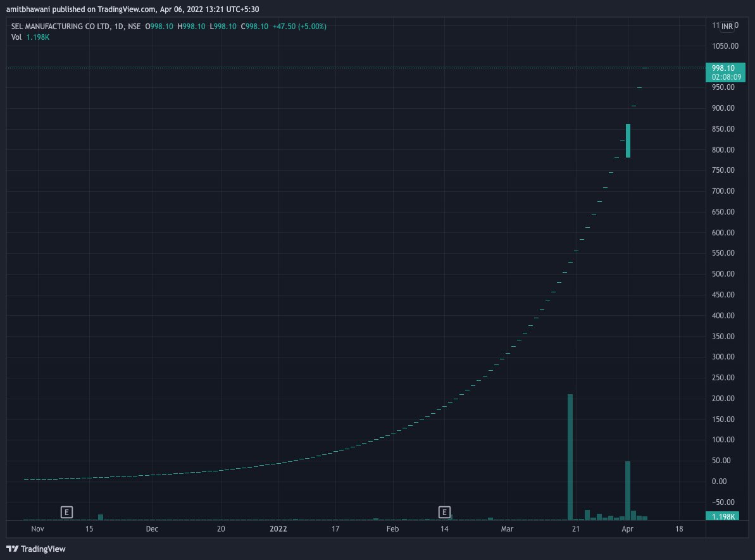Click the earnings E marker near November 15
Screen dimensions: 755x560
(66, 512)
